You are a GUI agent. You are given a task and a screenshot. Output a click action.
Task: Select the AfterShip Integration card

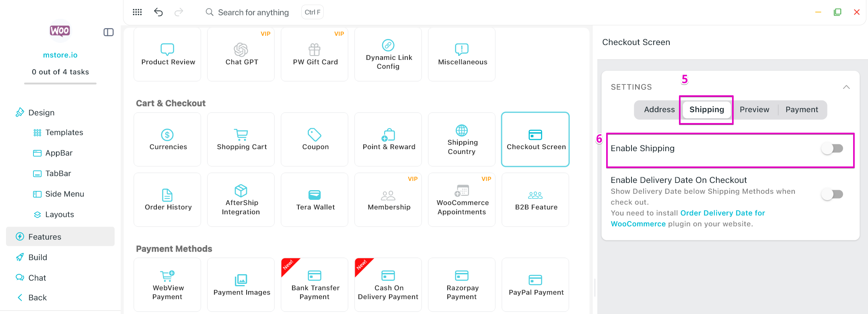click(241, 200)
